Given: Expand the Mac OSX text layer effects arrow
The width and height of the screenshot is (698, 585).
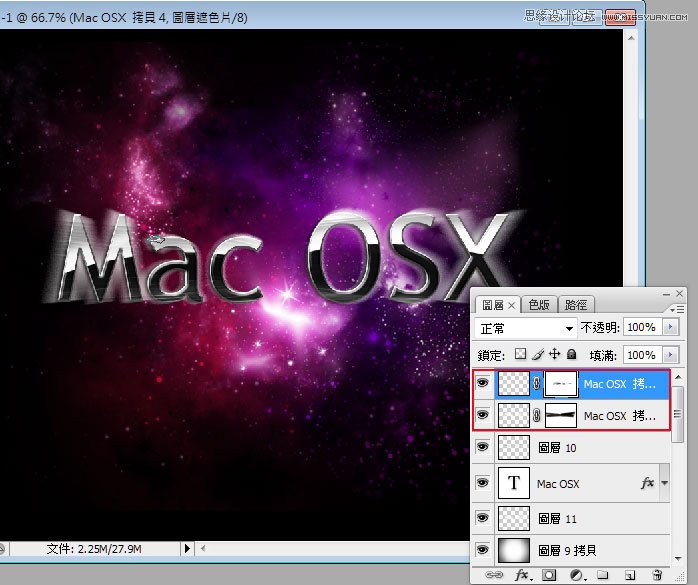Looking at the screenshot, I should pos(665,483).
